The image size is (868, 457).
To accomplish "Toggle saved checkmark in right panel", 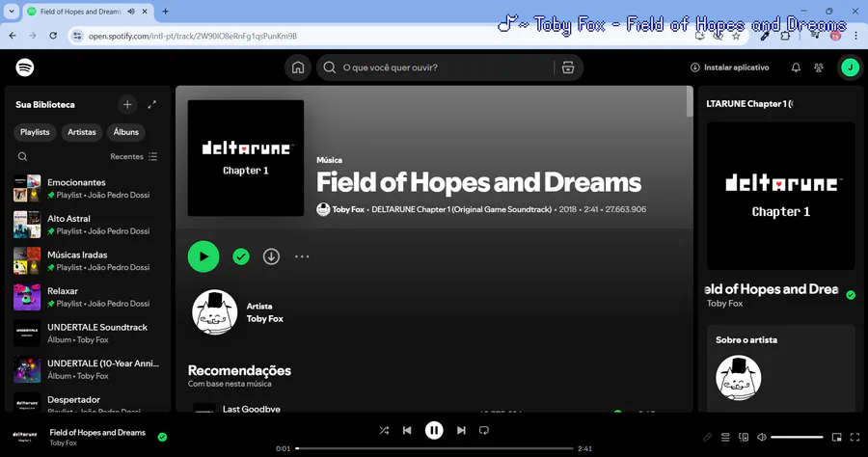I will (x=851, y=295).
